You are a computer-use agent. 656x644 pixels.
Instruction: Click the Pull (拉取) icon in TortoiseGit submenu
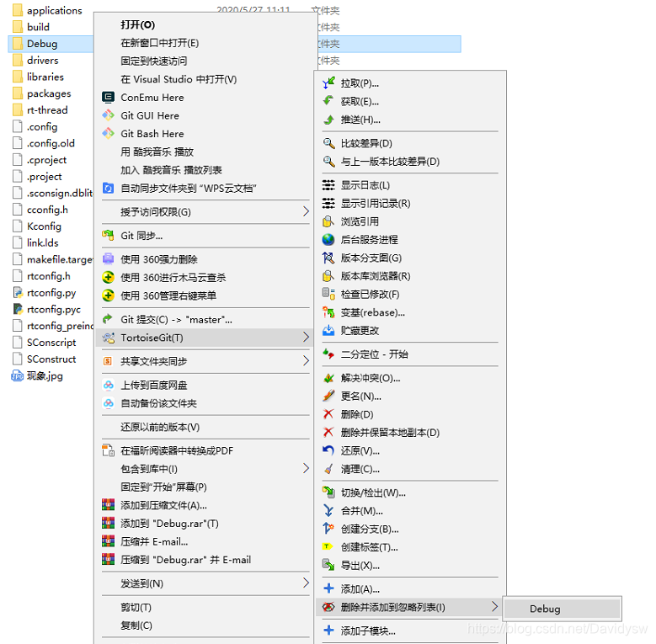coord(328,82)
